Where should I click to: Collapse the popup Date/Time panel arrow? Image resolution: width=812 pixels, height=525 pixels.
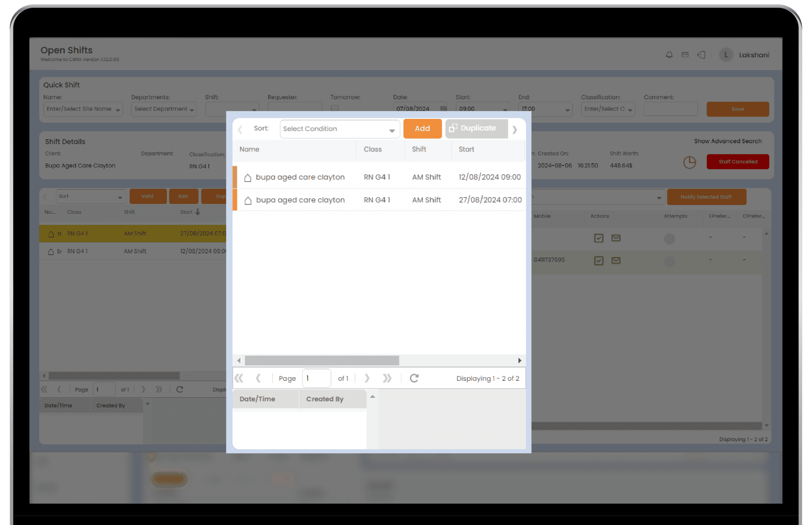pyautogui.click(x=372, y=396)
